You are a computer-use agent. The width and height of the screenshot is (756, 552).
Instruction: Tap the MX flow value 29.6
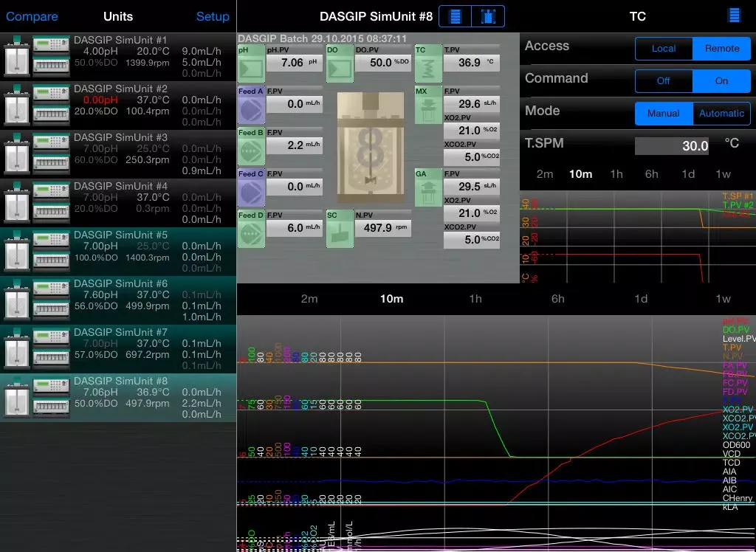tap(472, 103)
